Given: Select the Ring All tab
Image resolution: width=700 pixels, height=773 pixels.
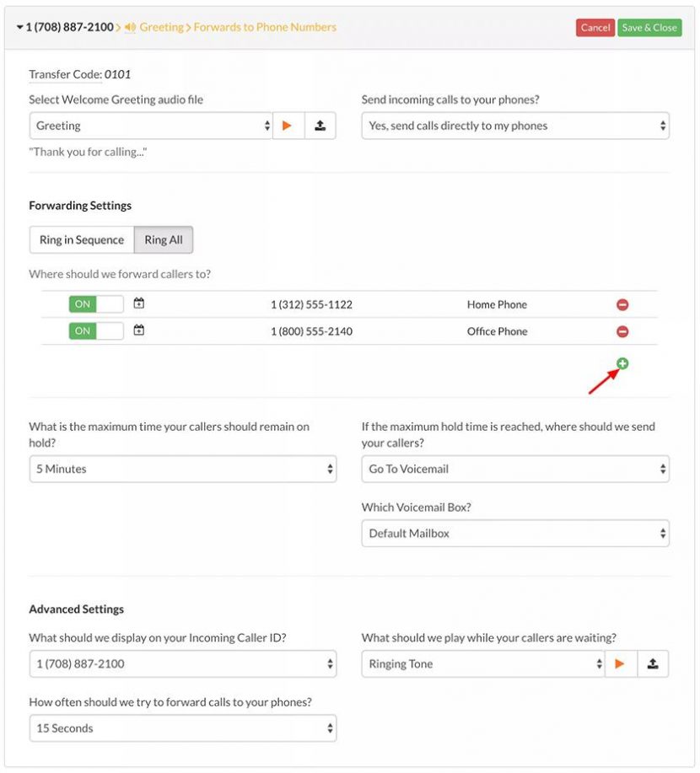Looking at the screenshot, I should coord(163,239).
